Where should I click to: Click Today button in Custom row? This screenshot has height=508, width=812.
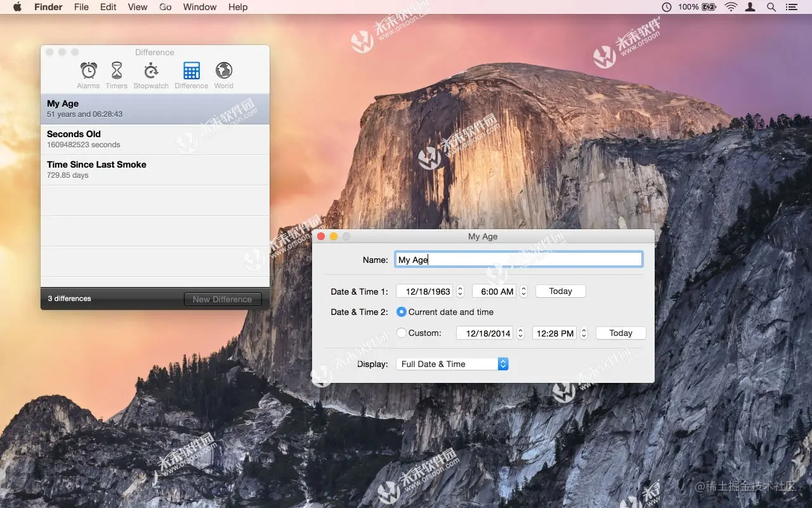click(621, 333)
